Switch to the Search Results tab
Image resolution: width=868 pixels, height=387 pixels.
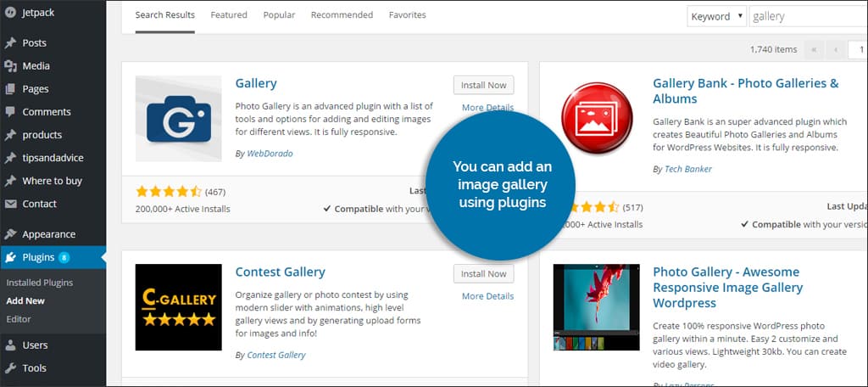click(165, 15)
